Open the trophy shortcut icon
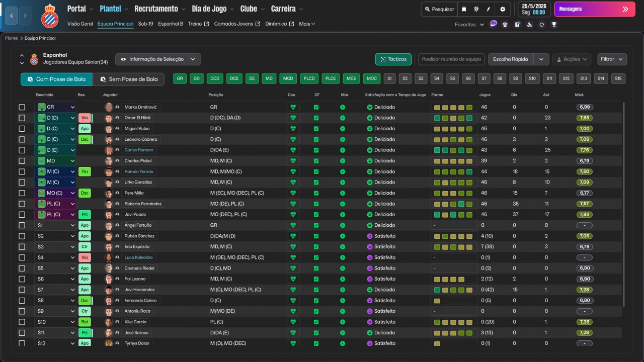Viewport: 644px width, 362px height. (x=554, y=24)
